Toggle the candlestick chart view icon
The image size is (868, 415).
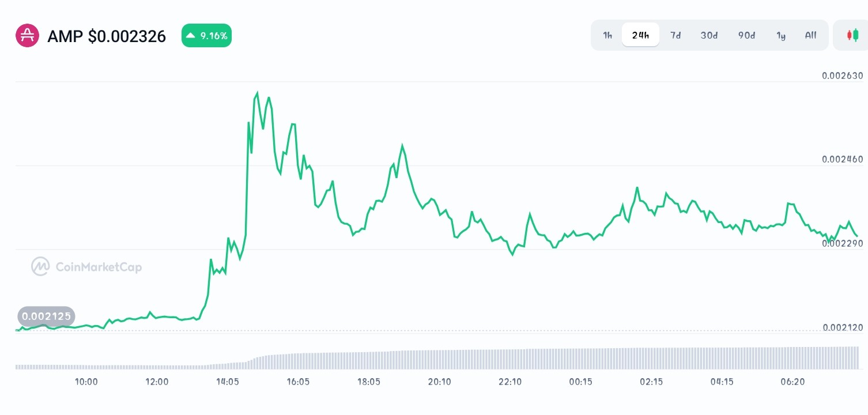852,35
